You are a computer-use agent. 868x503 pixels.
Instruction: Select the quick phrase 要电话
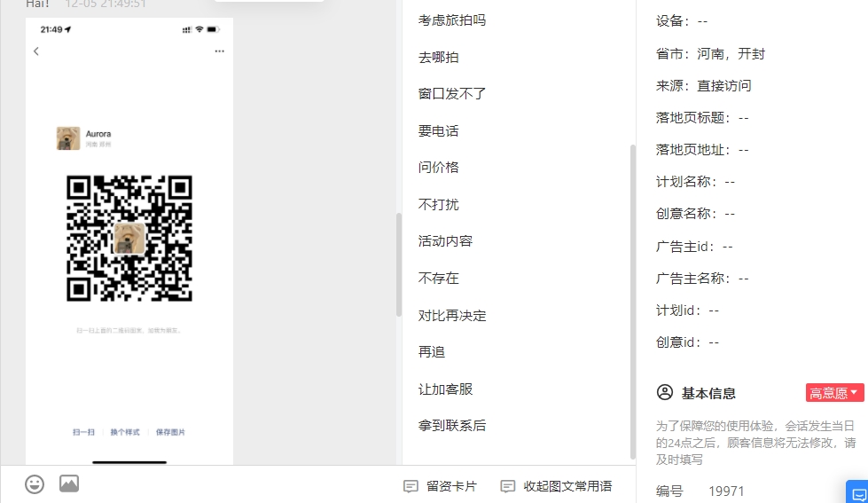point(438,131)
